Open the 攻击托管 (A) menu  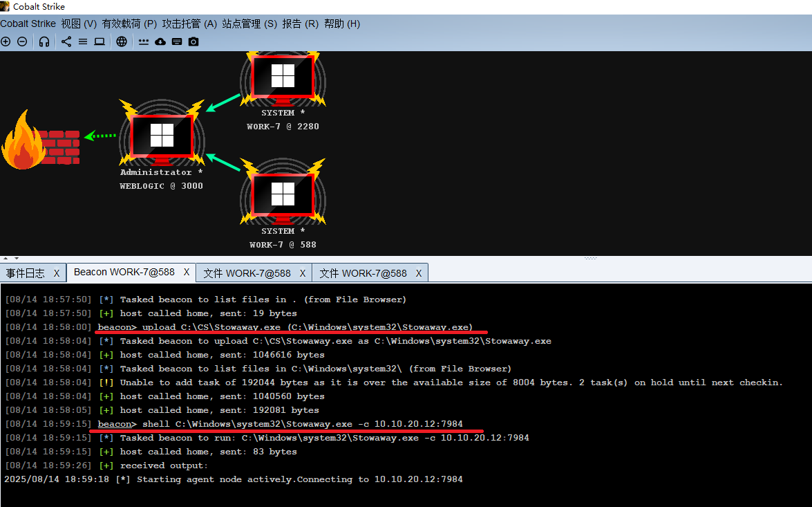[x=189, y=24]
